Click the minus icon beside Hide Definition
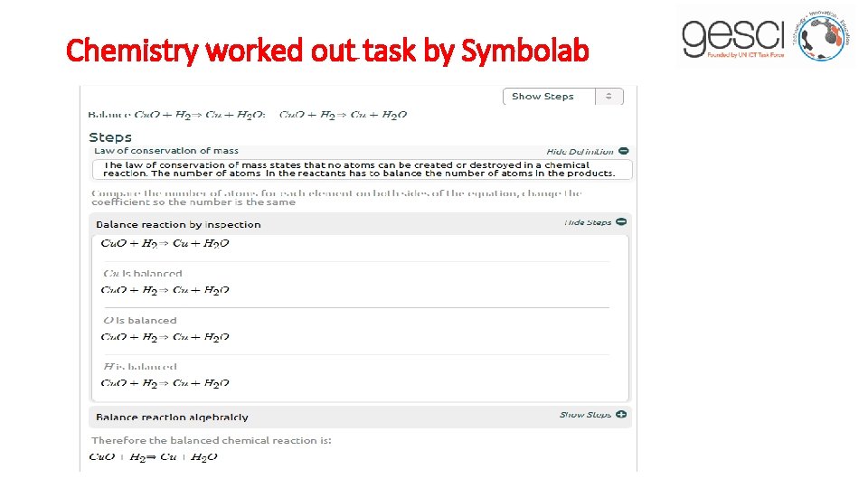 pos(624,151)
